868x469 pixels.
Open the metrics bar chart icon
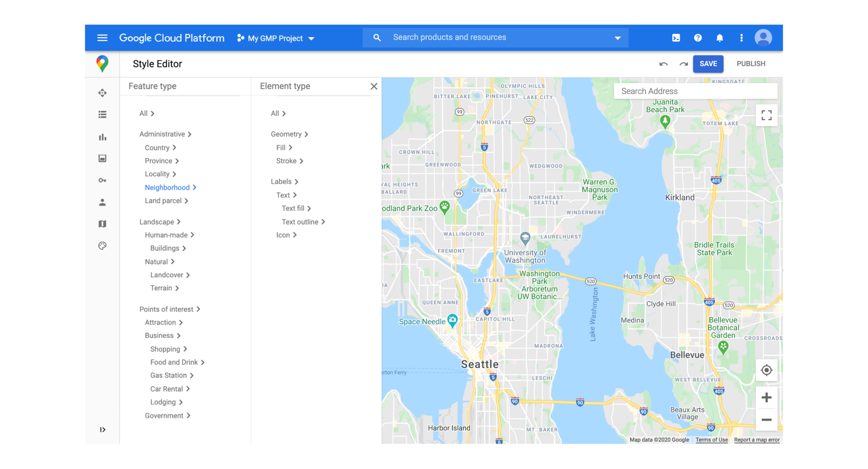[102, 137]
